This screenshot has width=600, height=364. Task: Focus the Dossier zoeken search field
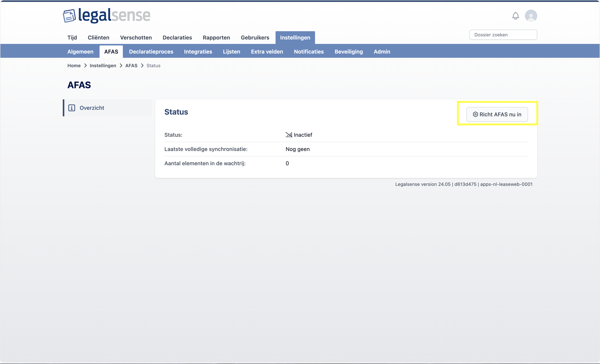click(503, 35)
